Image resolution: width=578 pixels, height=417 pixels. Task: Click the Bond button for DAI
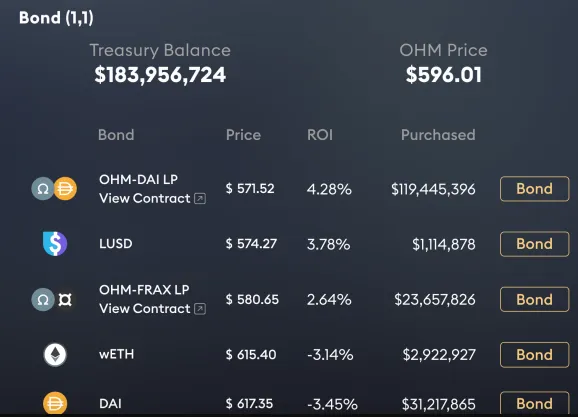pos(535,403)
